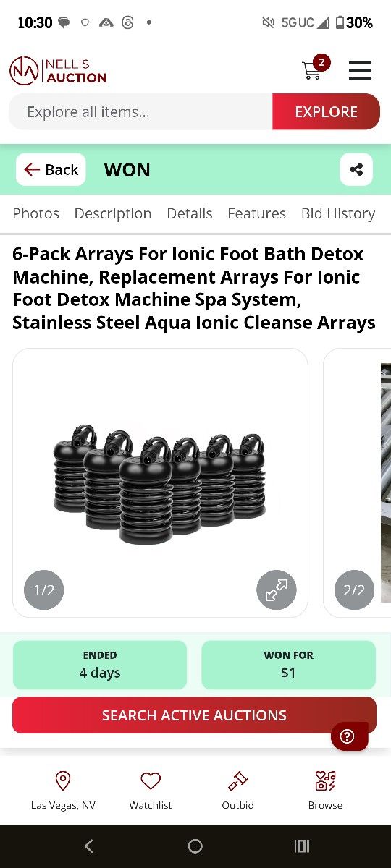Switch to the Photos tab
This screenshot has height=868, width=391.
(x=35, y=213)
